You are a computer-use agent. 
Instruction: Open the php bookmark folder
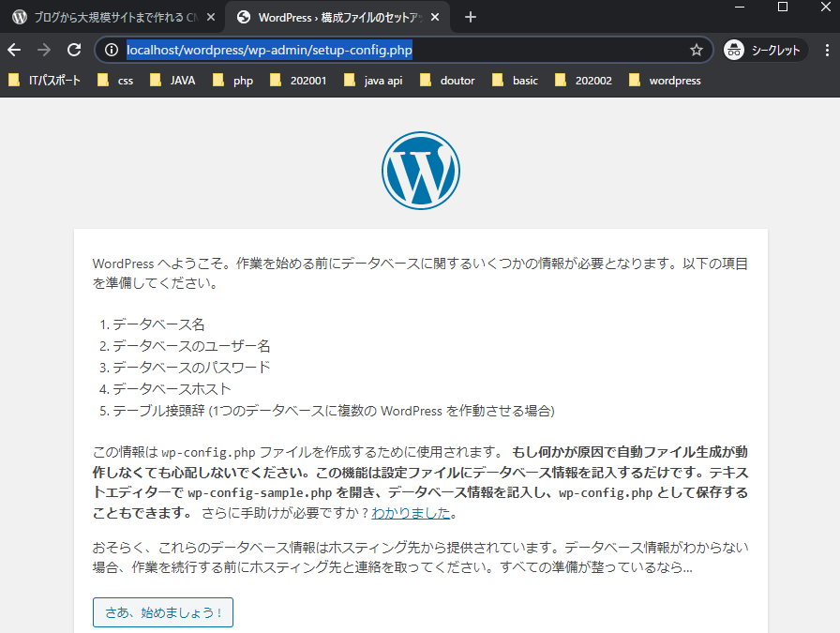pyautogui.click(x=232, y=81)
